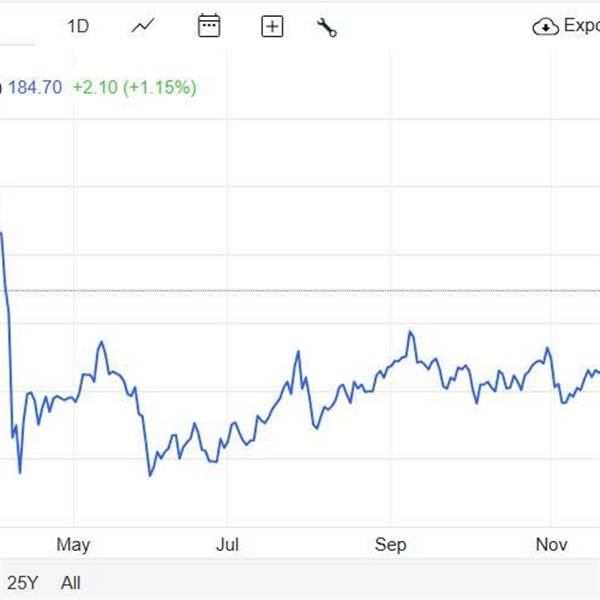600x600 pixels.
Task: Click the Jul label on the time axis
Action: (227, 544)
